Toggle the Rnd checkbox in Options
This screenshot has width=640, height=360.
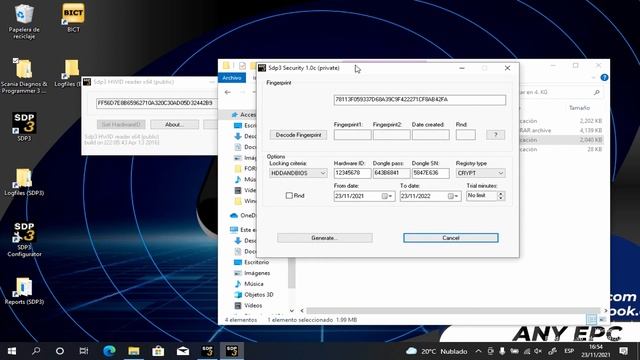point(289,196)
